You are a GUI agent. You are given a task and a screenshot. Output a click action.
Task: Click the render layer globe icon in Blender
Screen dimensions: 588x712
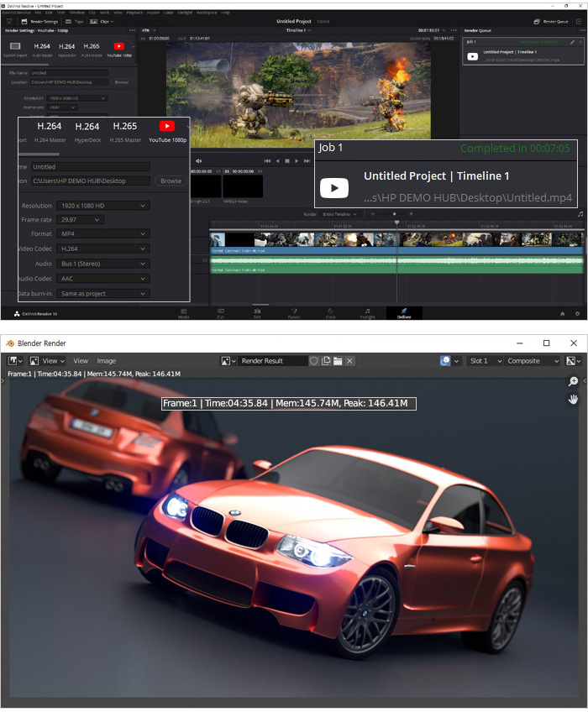(445, 360)
